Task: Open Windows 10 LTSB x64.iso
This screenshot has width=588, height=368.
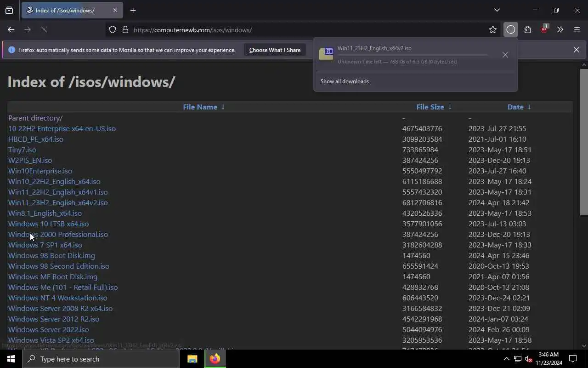Action: (x=48, y=224)
